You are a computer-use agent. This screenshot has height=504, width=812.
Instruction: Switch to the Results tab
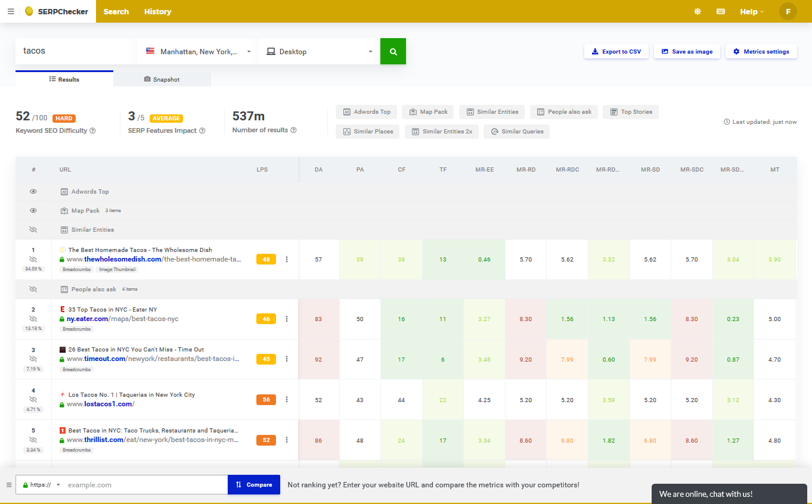click(64, 79)
